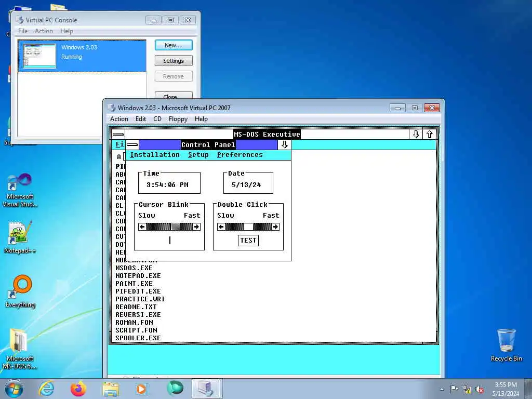Image resolution: width=532 pixels, height=399 pixels.
Task: Open Floppy menu in Virtual PC window
Action: [x=178, y=119]
